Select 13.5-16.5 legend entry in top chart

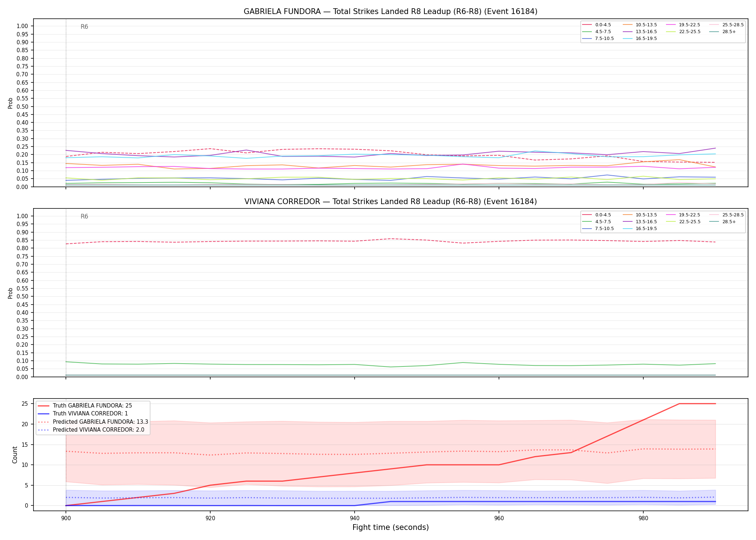(640, 32)
